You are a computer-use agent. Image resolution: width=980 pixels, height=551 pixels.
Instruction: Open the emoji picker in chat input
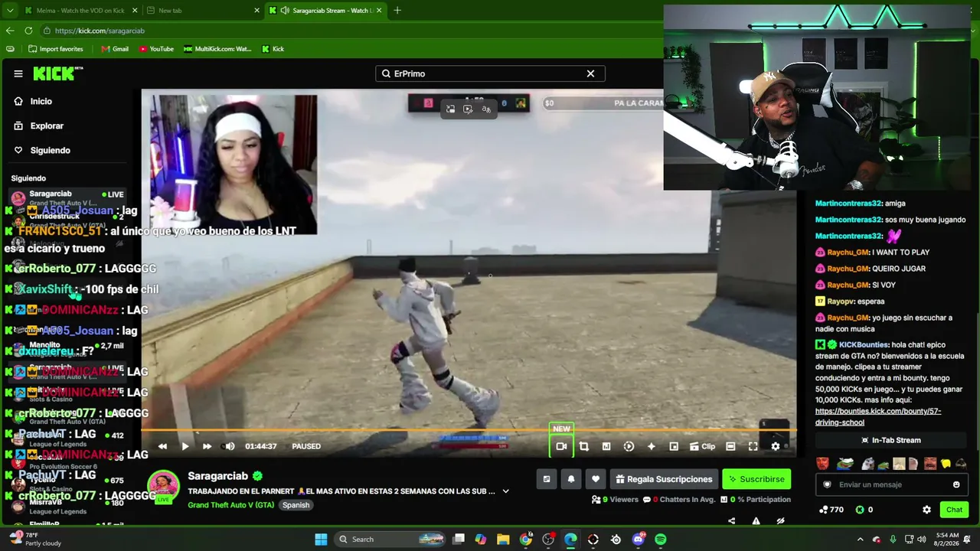tap(956, 484)
